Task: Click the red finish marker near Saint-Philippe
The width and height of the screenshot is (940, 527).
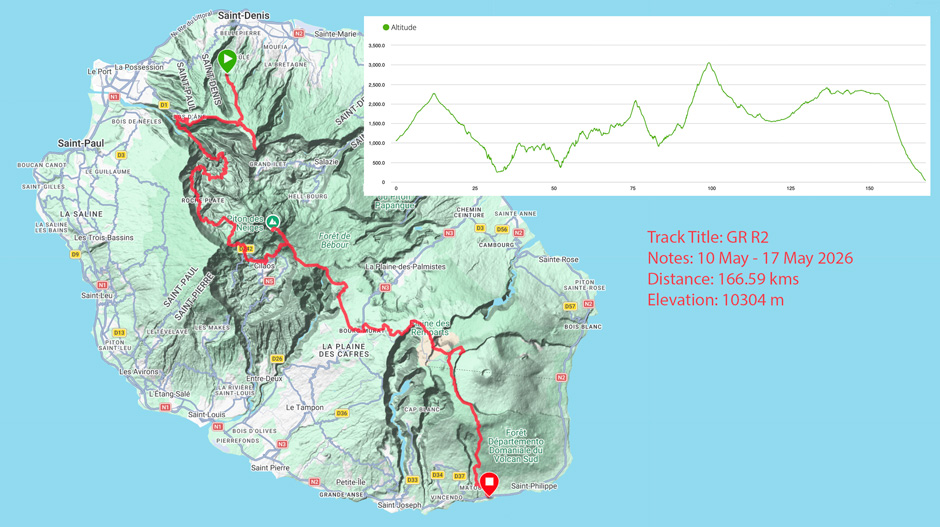Action: (x=489, y=483)
